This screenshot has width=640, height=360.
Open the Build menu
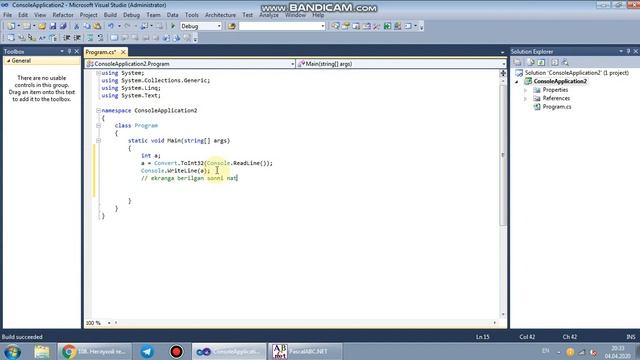click(110, 15)
